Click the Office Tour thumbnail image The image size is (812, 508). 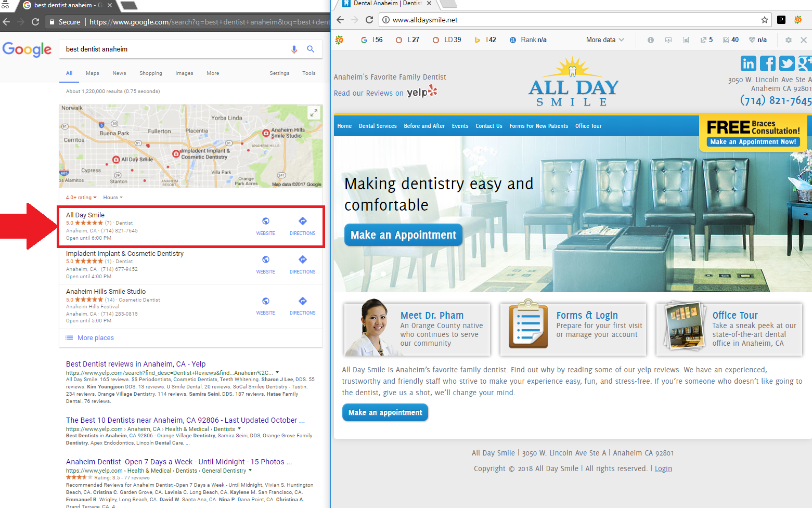(682, 327)
